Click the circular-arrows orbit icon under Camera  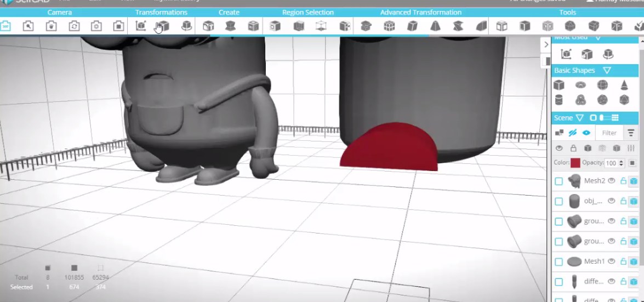pos(74,26)
